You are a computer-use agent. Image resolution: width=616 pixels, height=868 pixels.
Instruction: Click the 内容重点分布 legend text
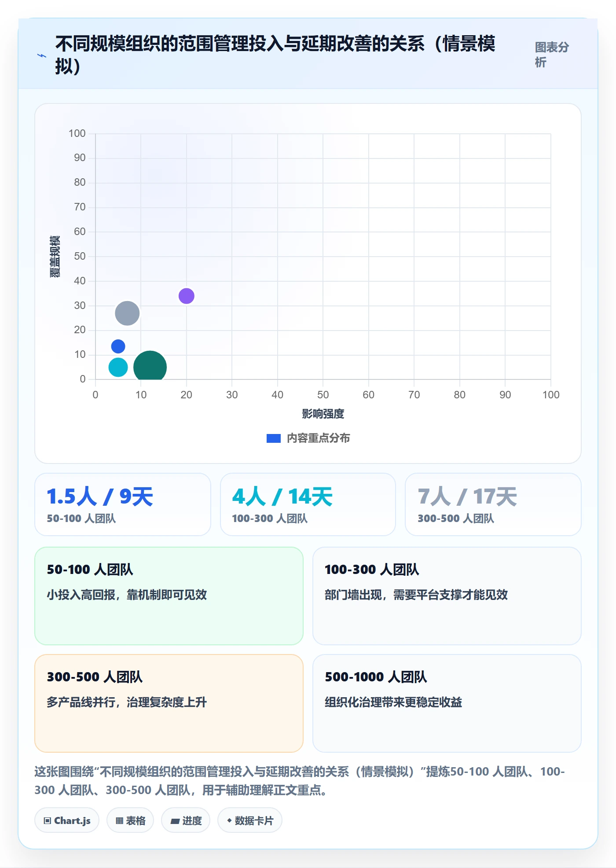click(x=319, y=438)
